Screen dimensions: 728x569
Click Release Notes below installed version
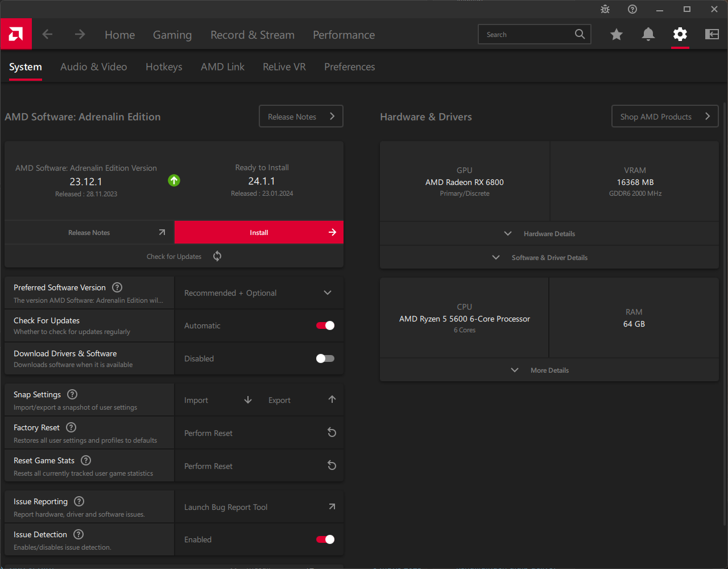point(89,232)
